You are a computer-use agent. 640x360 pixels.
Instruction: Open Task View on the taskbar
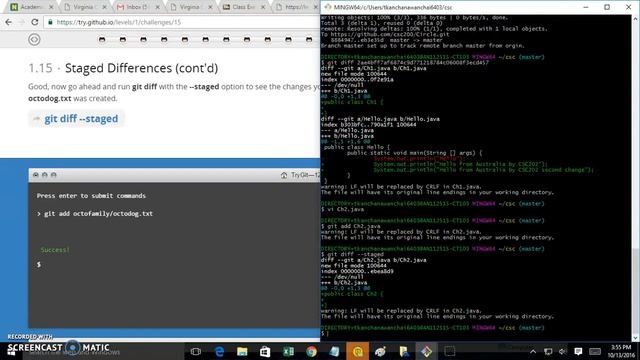pyautogui.click(x=196, y=351)
